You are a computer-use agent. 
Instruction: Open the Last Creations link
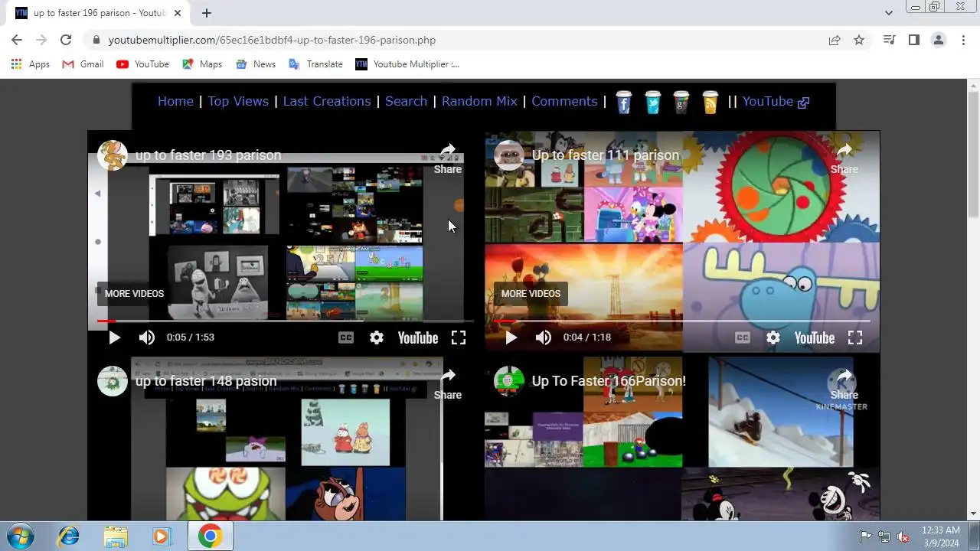pyautogui.click(x=327, y=101)
